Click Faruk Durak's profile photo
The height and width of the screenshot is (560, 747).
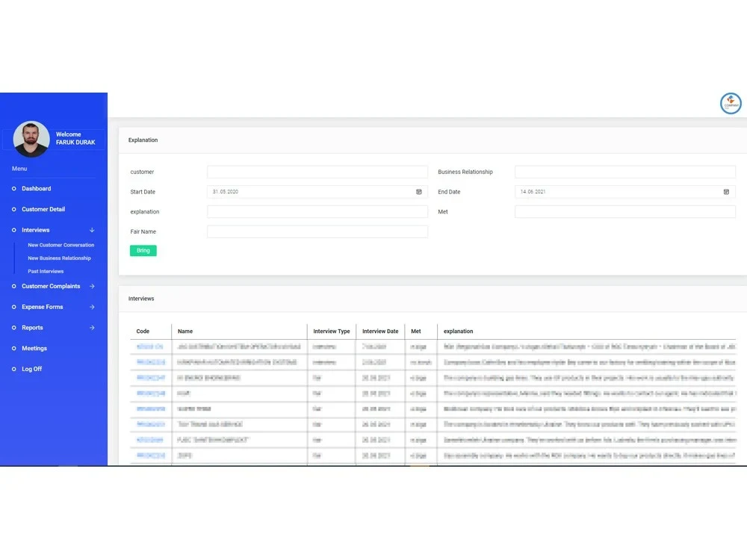31,139
